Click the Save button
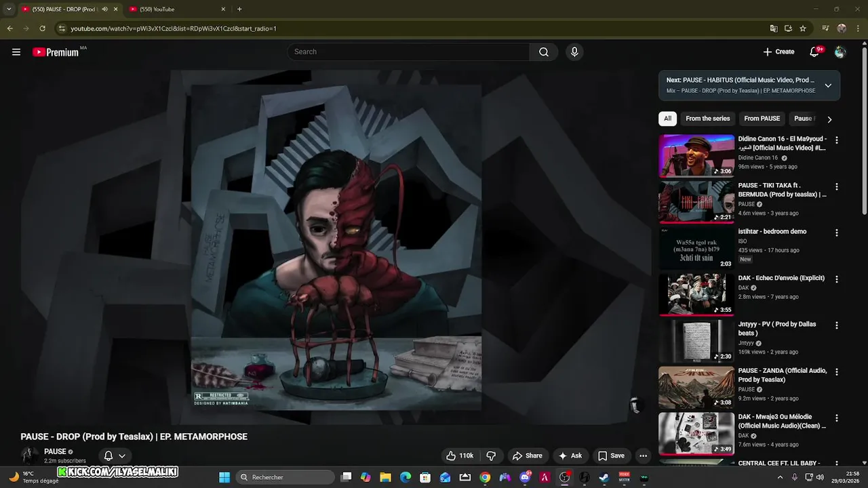 pos(611,455)
